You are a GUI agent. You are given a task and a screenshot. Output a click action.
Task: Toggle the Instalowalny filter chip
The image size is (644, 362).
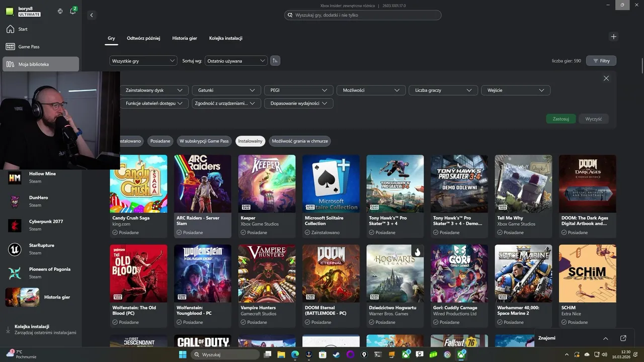251,141
